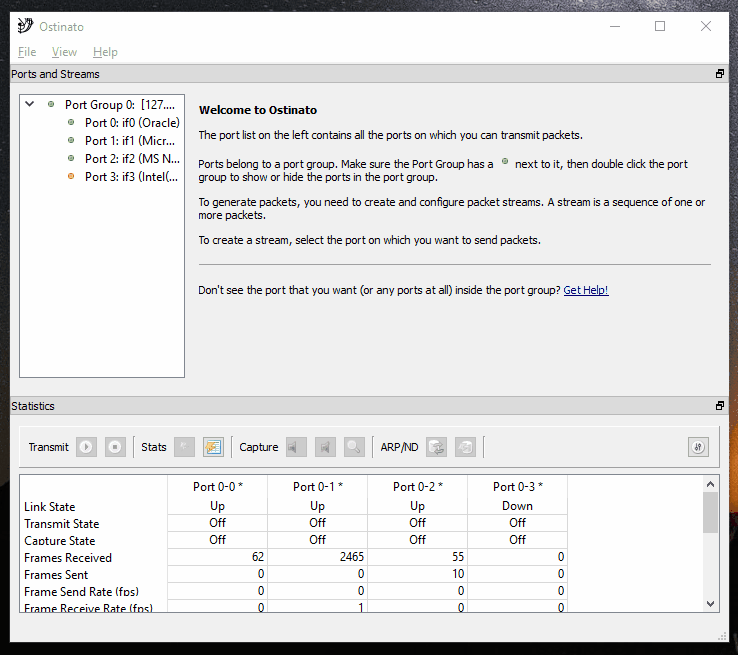The height and width of the screenshot is (655, 738).
Task: Maximize the Ostinato window
Action: coord(660,26)
